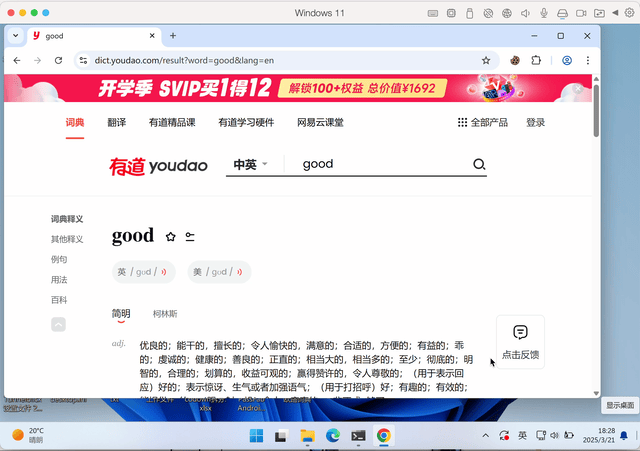Click the VM sound speaker icon

pyautogui.click(x=525, y=13)
